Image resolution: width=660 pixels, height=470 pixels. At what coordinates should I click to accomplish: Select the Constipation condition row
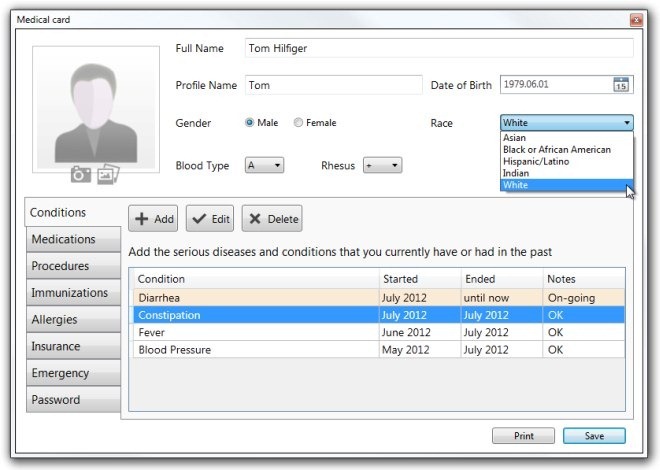(379, 315)
